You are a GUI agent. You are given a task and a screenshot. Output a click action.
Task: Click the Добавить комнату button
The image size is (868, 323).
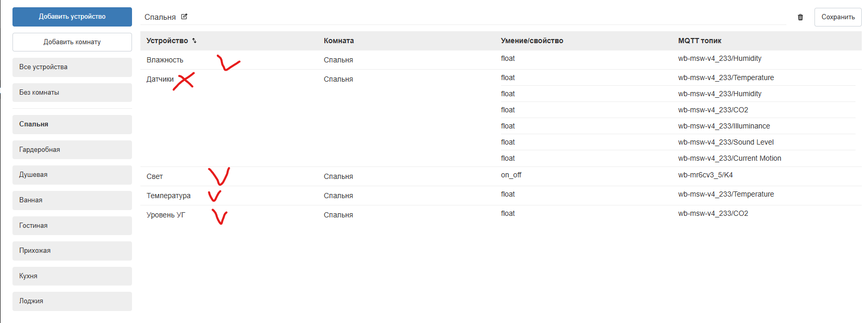[72, 42]
